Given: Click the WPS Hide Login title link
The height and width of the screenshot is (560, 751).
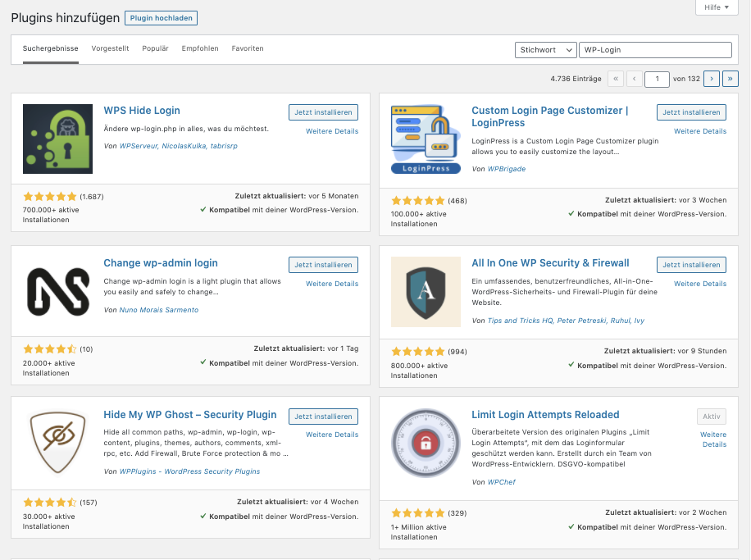Looking at the screenshot, I should pos(142,110).
